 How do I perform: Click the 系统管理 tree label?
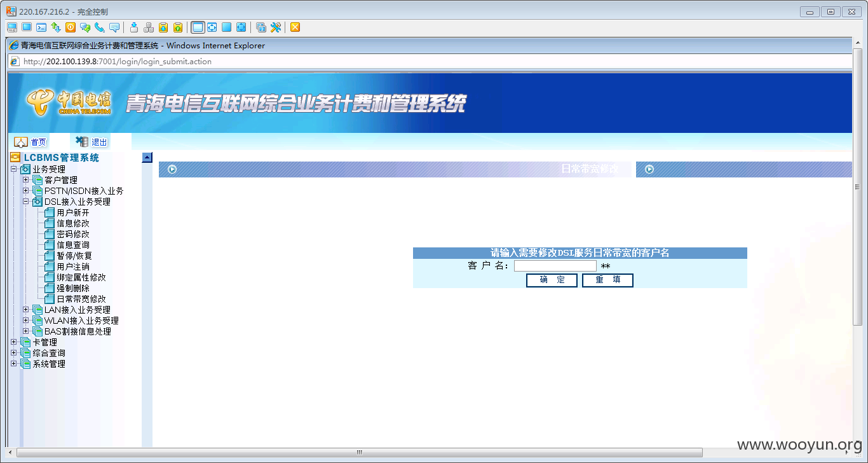(49, 364)
